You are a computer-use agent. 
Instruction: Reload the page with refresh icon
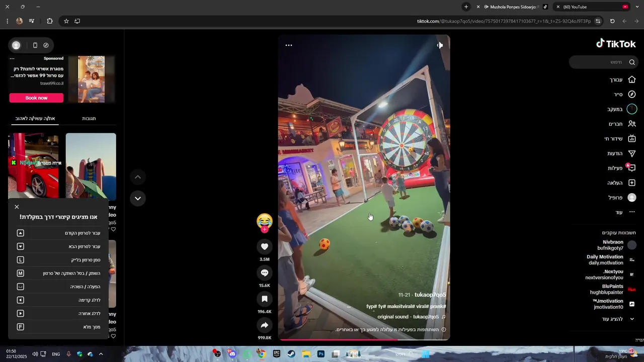612,21
